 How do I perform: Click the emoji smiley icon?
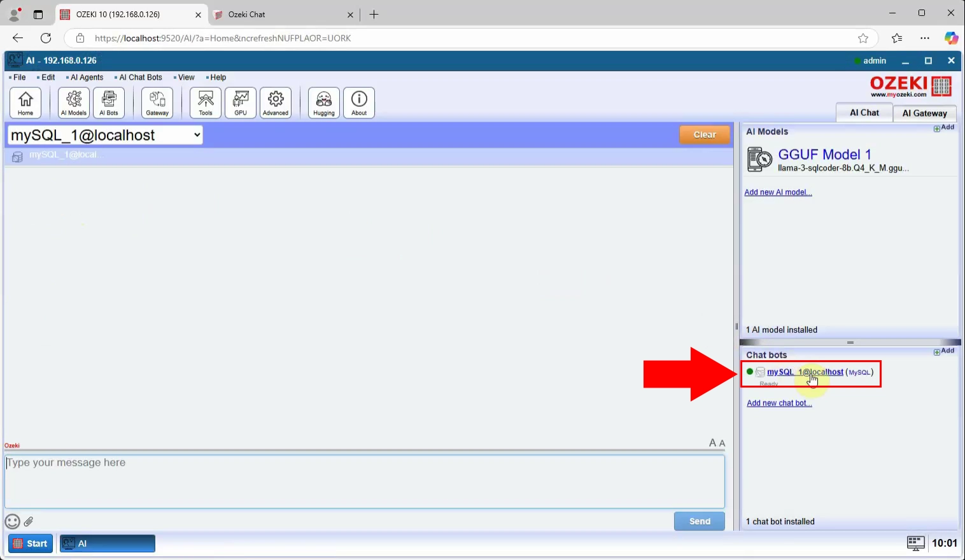[x=12, y=522]
